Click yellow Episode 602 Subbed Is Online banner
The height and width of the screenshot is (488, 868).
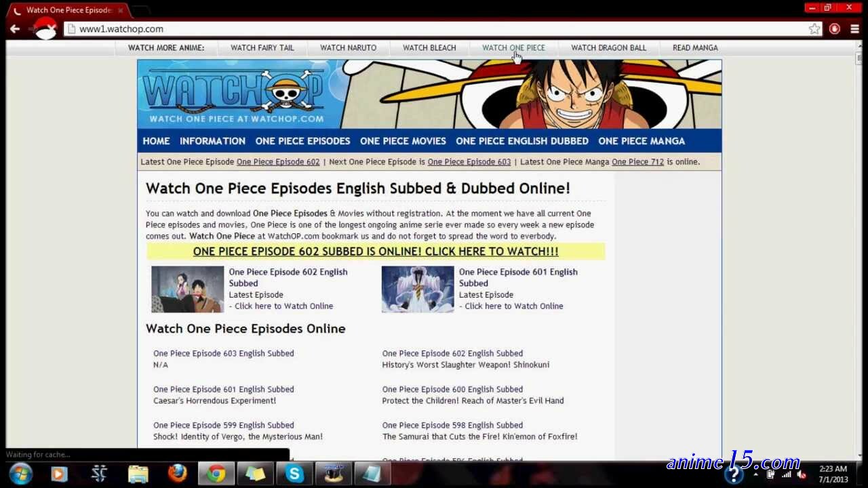376,251
